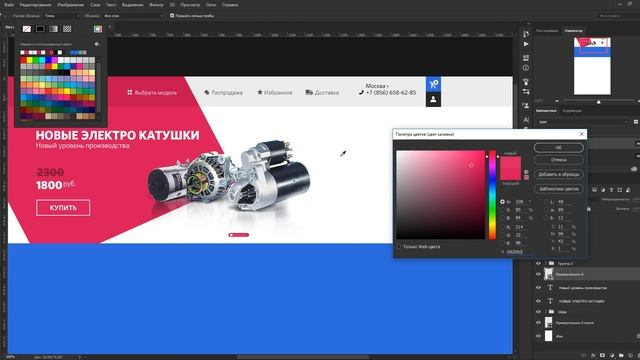
Task: Expand the group folder below the text layers
Action: coord(545,312)
